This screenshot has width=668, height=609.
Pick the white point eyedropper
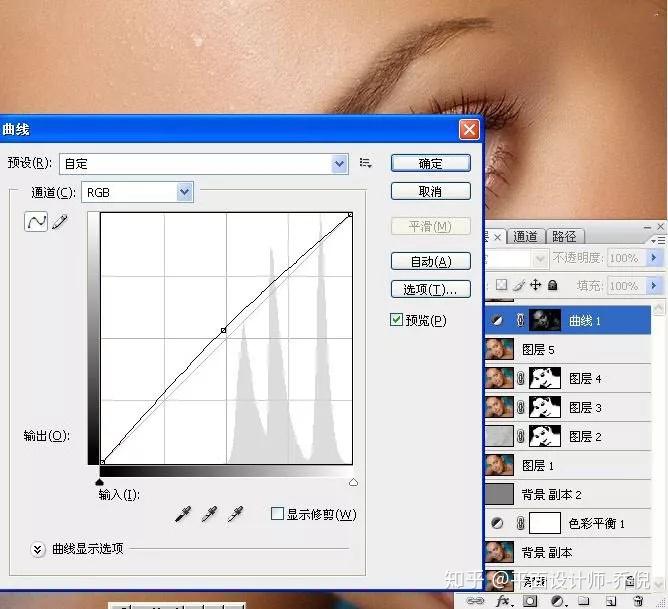coord(235,514)
